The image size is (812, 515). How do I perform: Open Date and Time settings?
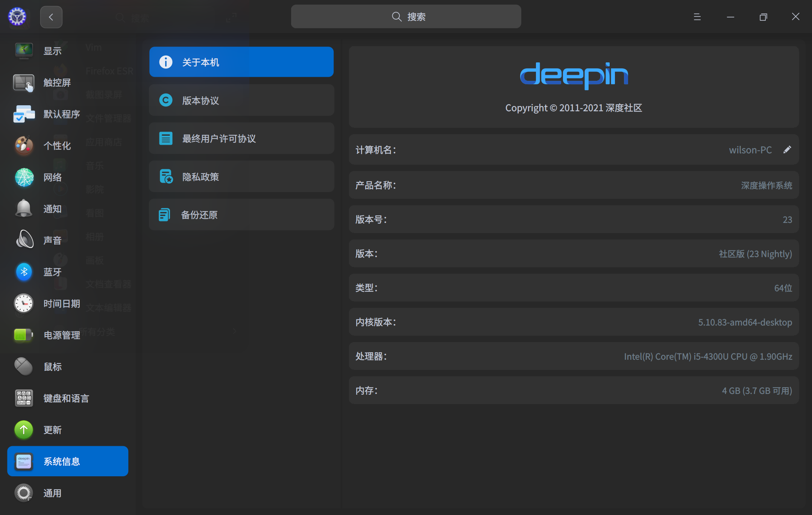tap(62, 303)
